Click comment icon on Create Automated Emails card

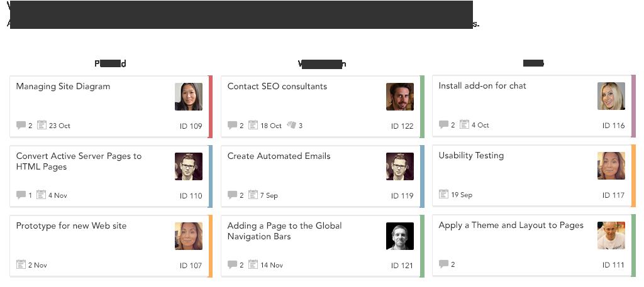233,195
